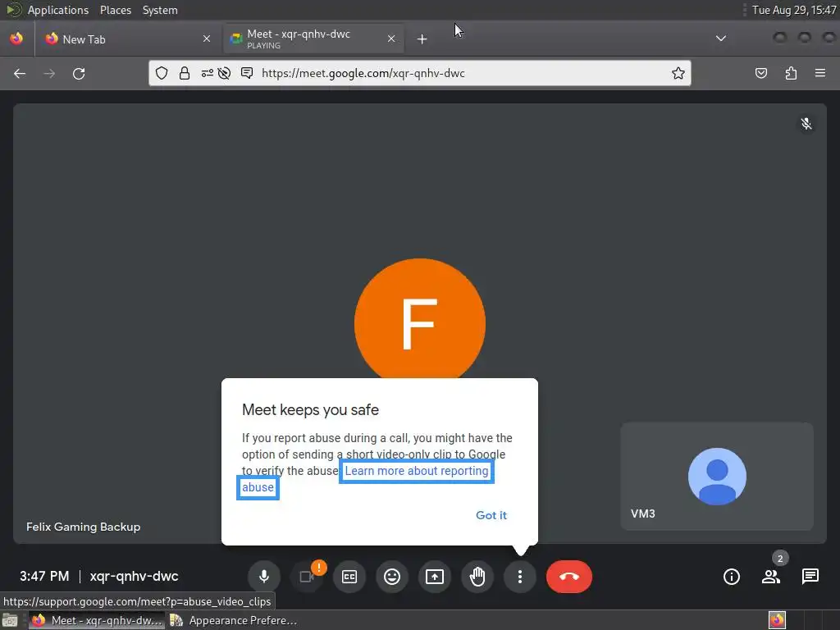Viewport: 840px width, 630px height.
Task: Click the tracking protection shield icon
Action: (162, 73)
